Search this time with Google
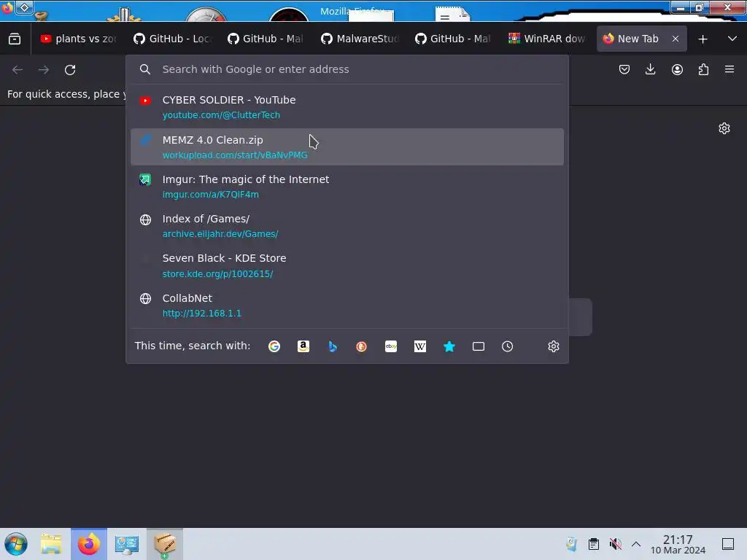The width and height of the screenshot is (747, 560). click(274, 346)
